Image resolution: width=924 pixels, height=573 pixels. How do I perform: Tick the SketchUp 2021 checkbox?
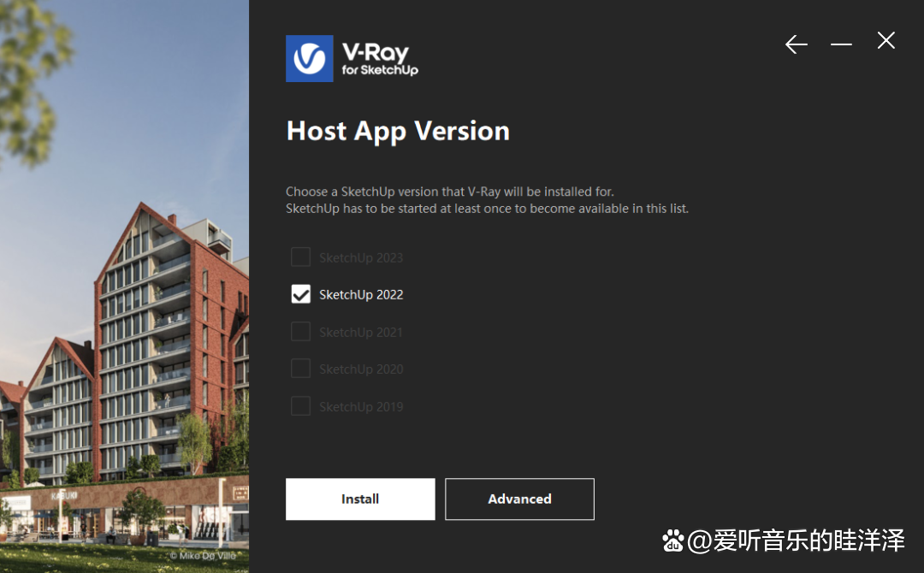point(300,332)
